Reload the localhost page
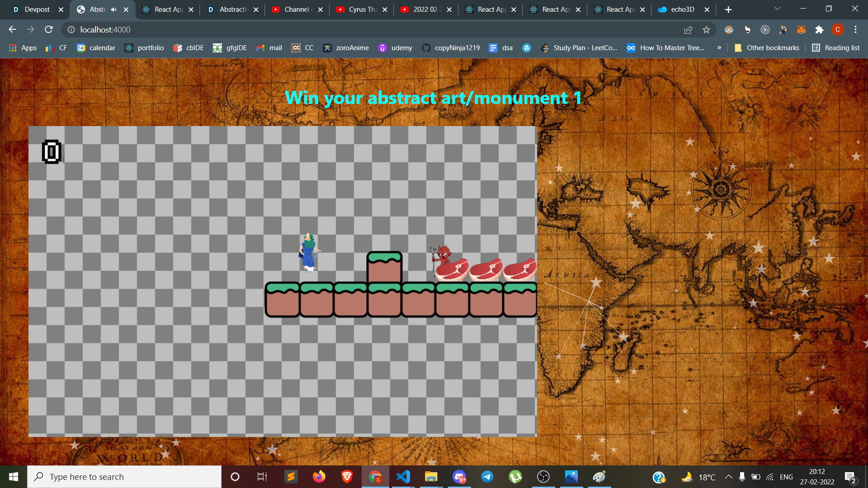The height and width of the screenshot is (488, 868). (49, 30)
